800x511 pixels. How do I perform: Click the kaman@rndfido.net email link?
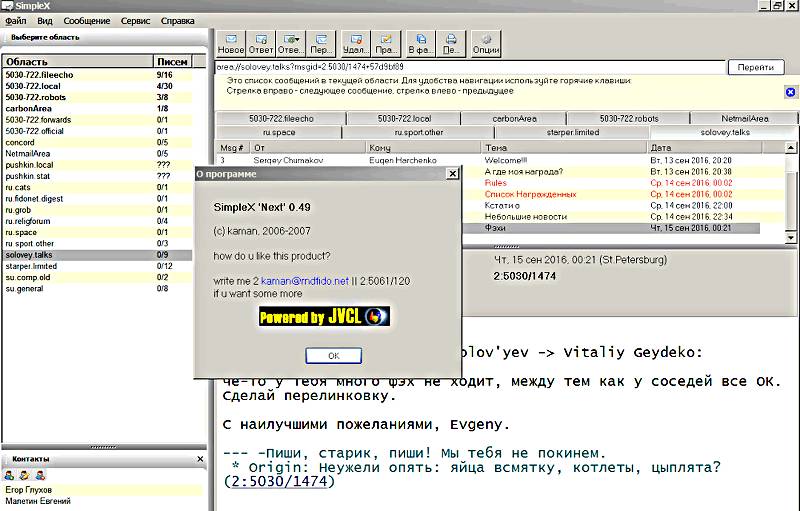305,281
